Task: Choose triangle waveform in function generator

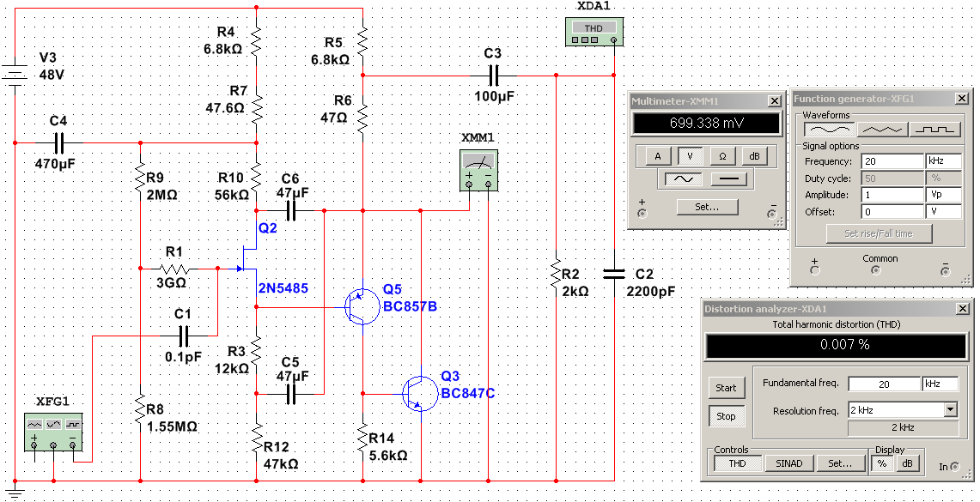Action: pyautogui.click(x=881, y=129)
